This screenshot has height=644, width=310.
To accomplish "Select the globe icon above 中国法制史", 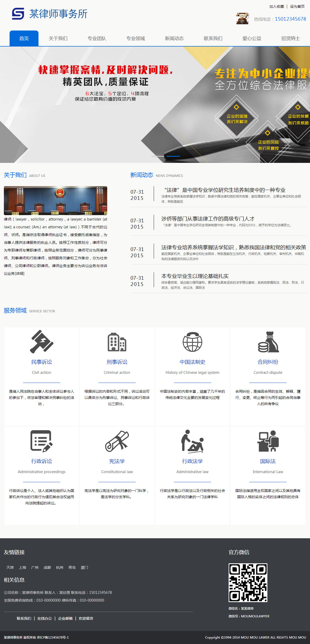I will coord(192,342).
